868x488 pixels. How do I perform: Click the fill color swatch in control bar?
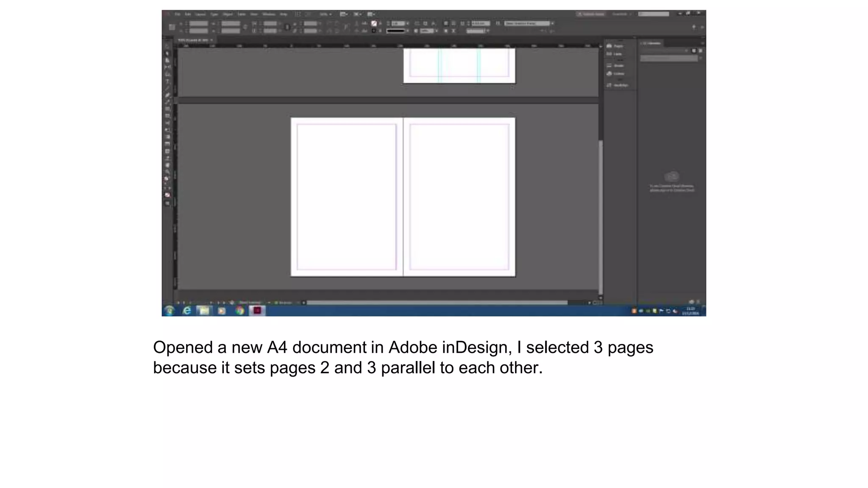point(374,24)
